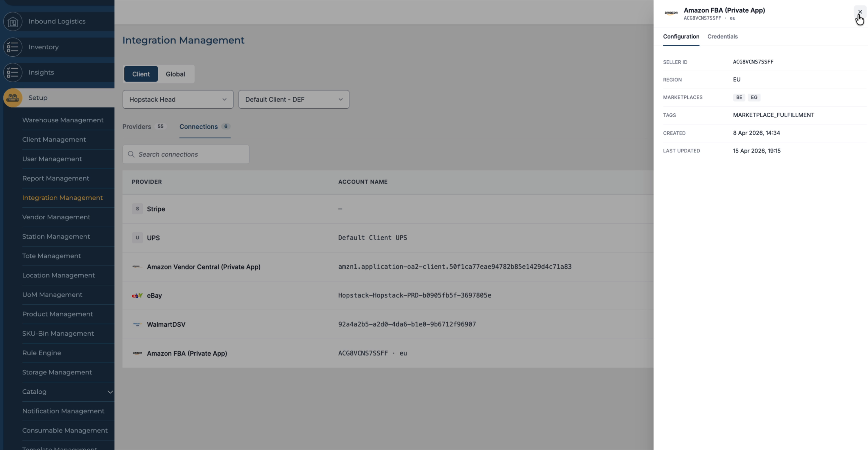
Task: Click the Seller ID value ACG8VCNS7SSFF
Action: pyautogui.click(x=753, y=62)
